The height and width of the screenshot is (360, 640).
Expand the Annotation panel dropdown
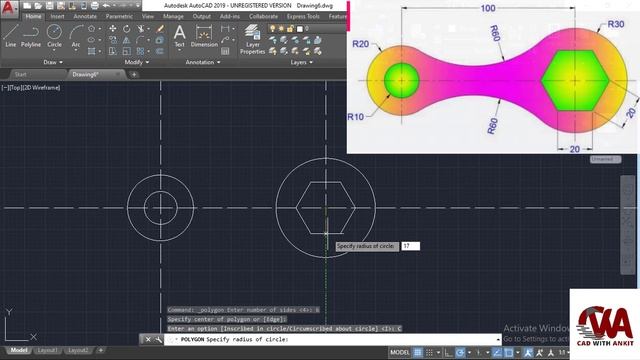203,62
